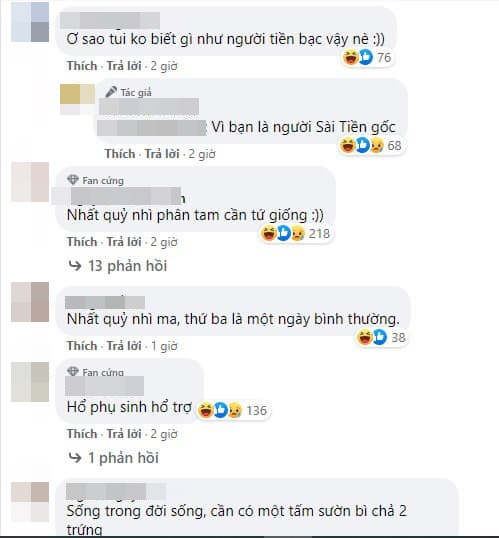Open the '1 giờ' timestamp of 'Nhất quỷ nhì ma'

164,346
